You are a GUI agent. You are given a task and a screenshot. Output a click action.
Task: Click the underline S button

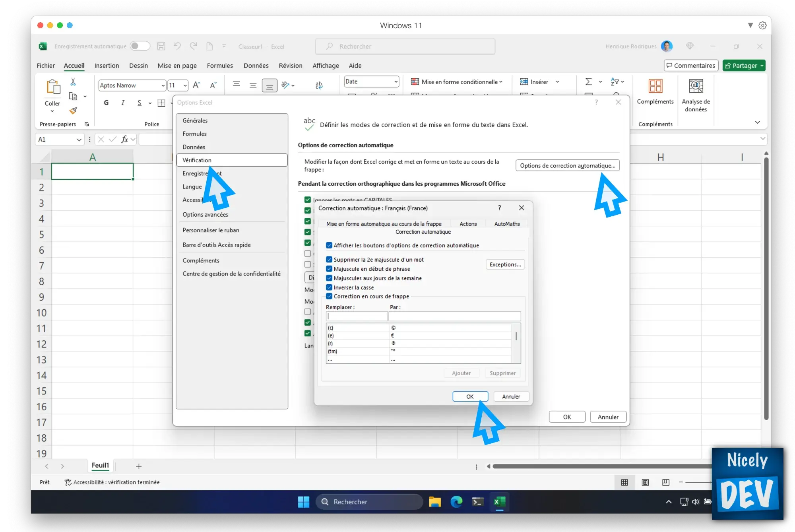tap(140, 103)
